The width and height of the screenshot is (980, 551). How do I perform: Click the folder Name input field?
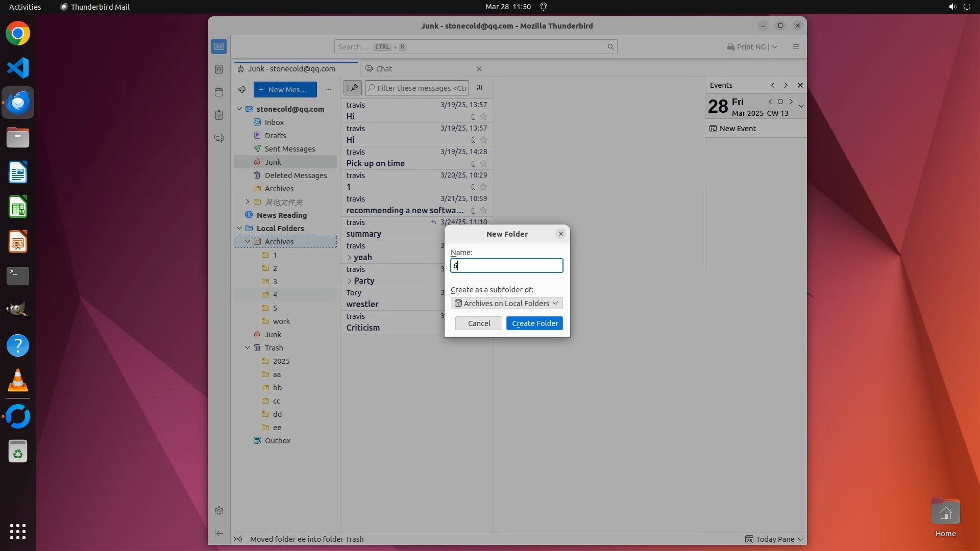(x=506, y=266)
